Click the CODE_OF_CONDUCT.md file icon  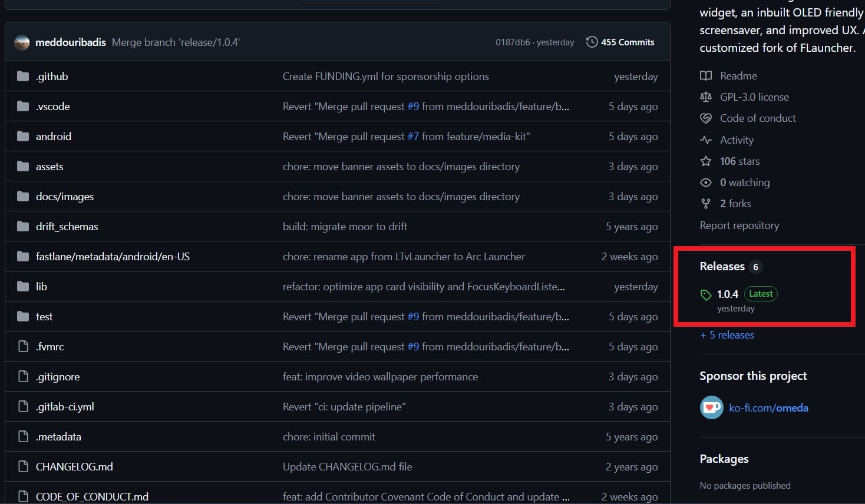coord(23,497)
